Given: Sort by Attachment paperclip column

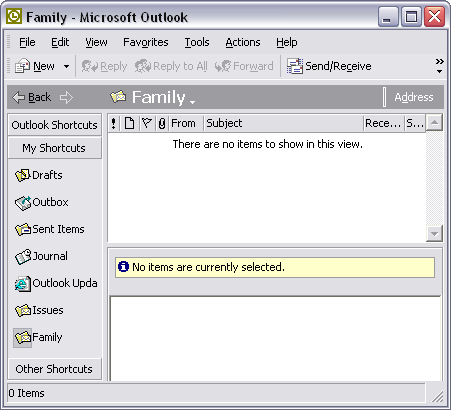Looking at the screenshot, I should point(162,123).
